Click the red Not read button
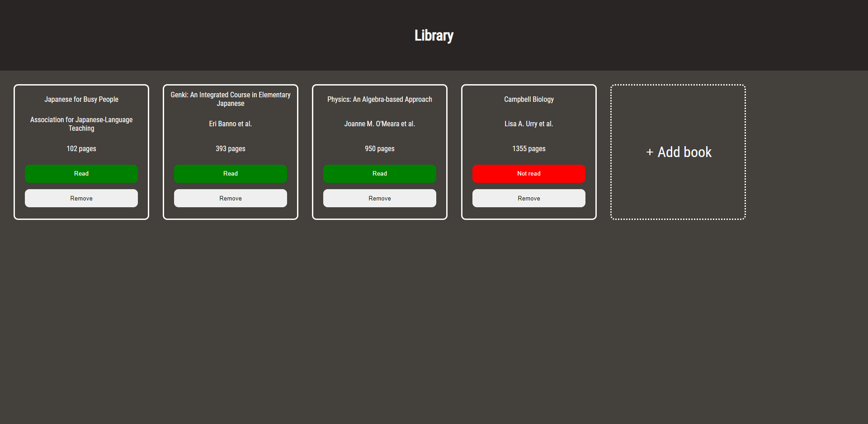868x424 pixels. (x=528, y=173)
